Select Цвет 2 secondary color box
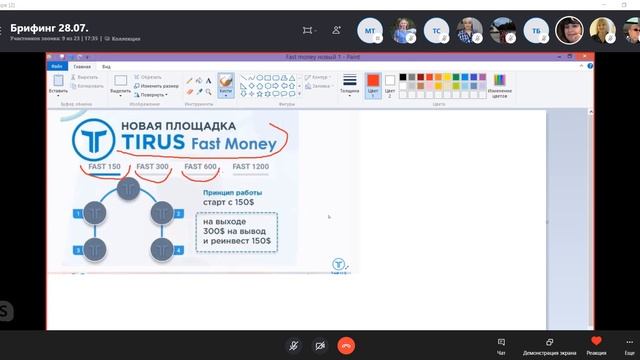 tap(390, 85)
